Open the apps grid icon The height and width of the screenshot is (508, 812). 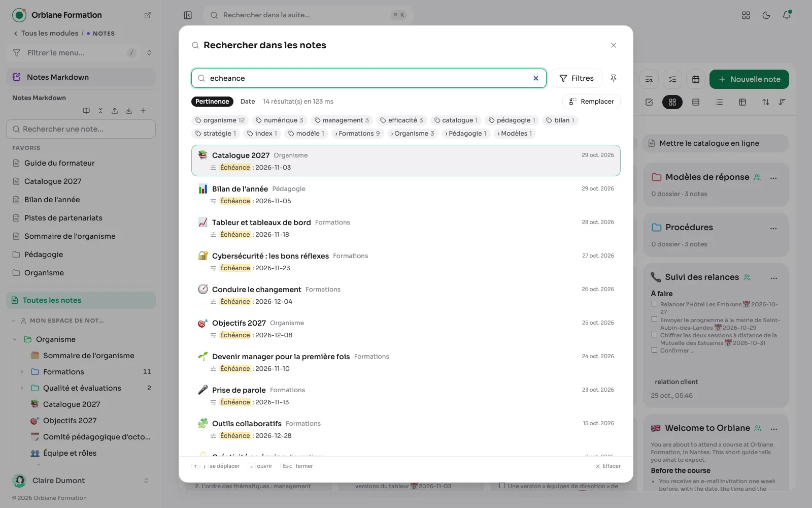746,15
